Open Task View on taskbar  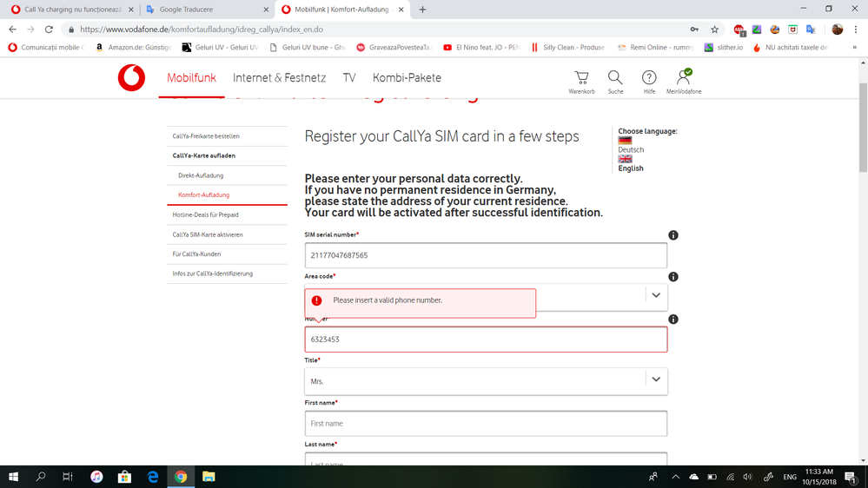pos(68,477)
